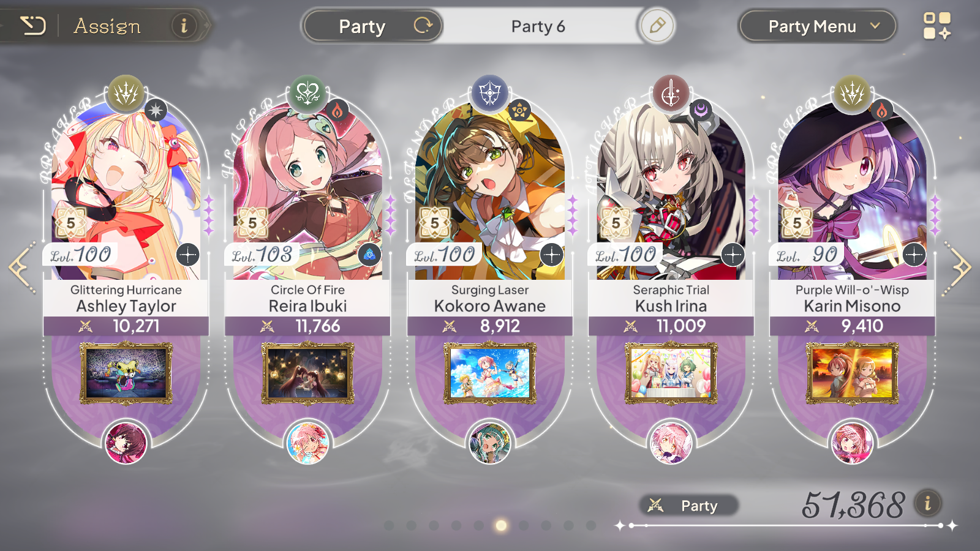Select Reira Ibuki's blue skill icon
Screen dimensions: 980x551
coord(369,254)
